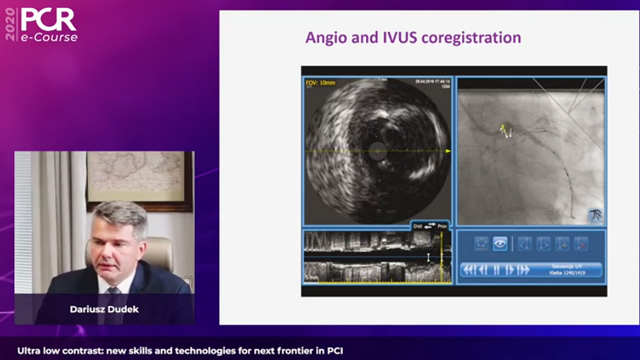Jump to first frame with rewind button
The height and width of the screenshot is (360, 640).
tap(469, 270)
